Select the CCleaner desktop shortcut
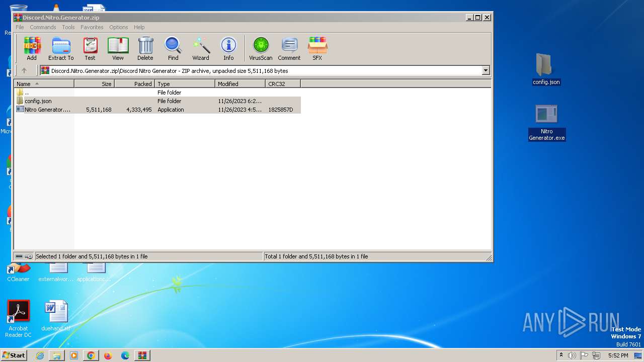Viewport: 644px width, 362px height. 18,272
